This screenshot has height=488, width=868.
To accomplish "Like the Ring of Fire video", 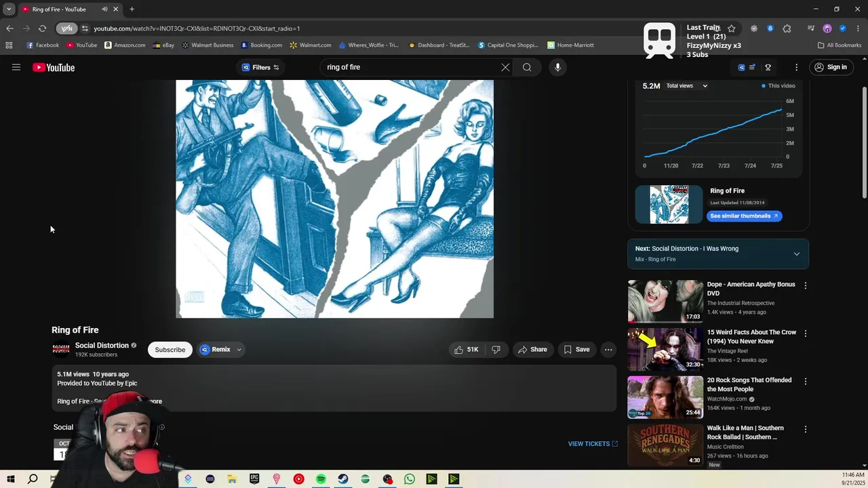I will click(466, 350).
